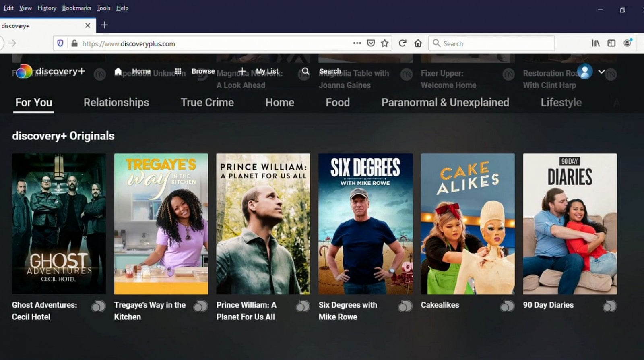This screenshot has width=644, height=360.
Task: Open the Firefox Help menu
Action: click(122, 8)
